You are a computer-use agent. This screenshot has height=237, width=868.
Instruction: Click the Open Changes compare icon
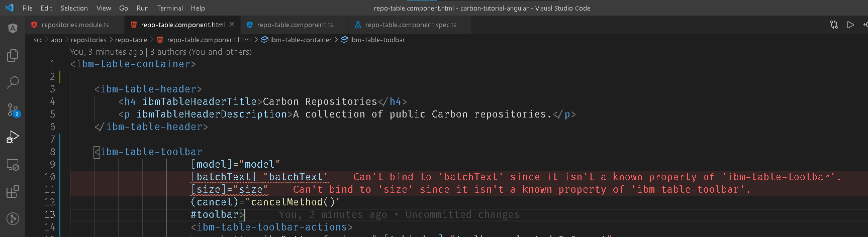coord(834,25)
